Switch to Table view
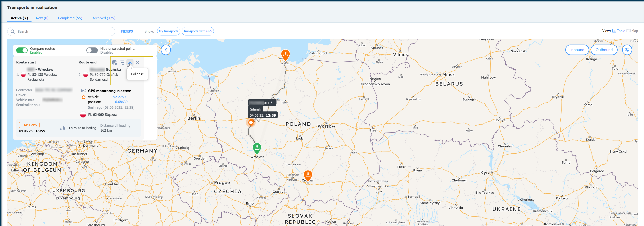This screenshot has width=644, height=226. (619, 31)
